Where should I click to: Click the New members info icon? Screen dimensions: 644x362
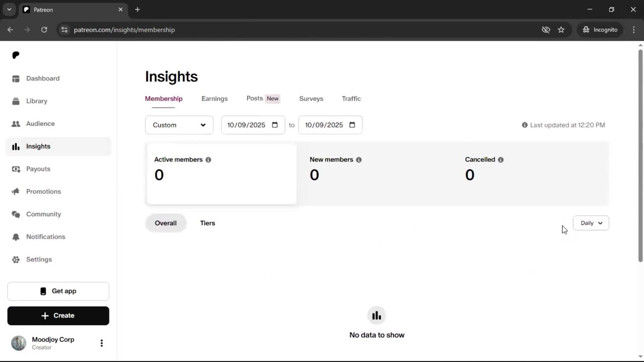pos(359,160)
